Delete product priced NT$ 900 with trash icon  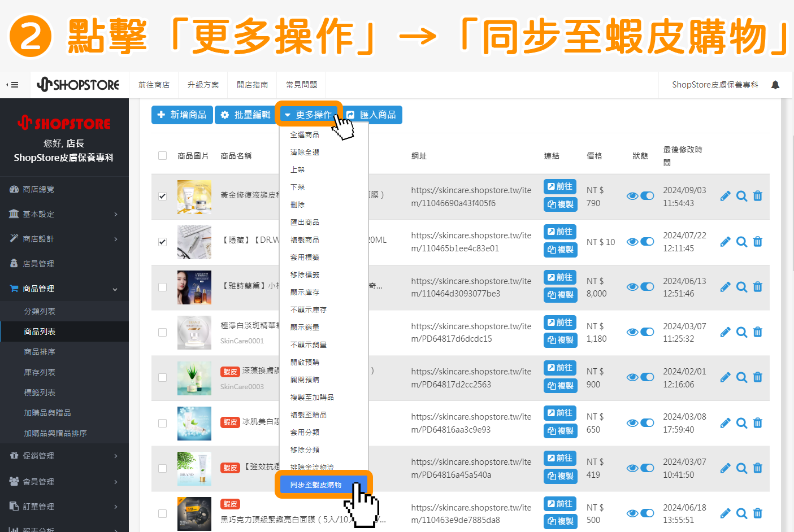click(758, 377)
